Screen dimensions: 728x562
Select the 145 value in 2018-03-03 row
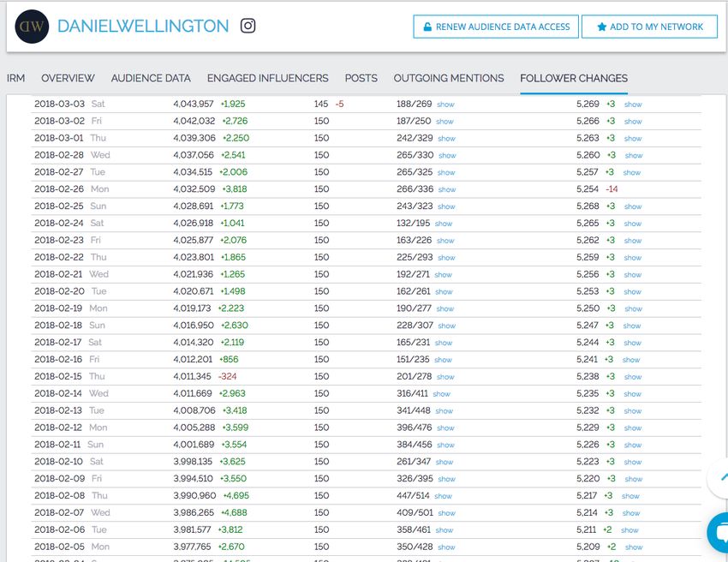click(x=321, y=104)
